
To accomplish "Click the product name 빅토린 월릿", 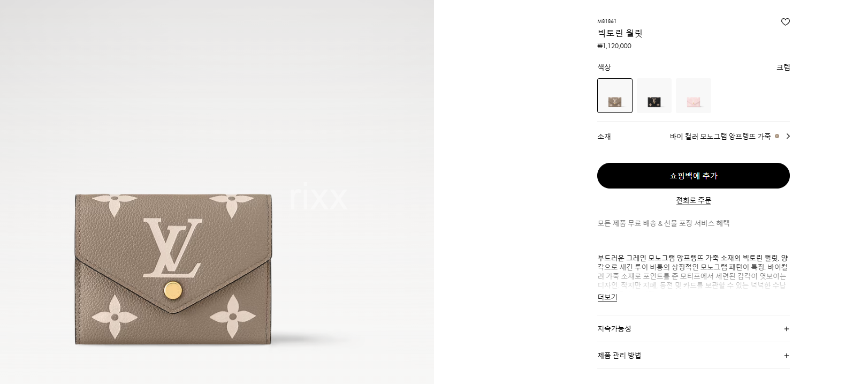I will pyautogui.click(x=620, y=33).
